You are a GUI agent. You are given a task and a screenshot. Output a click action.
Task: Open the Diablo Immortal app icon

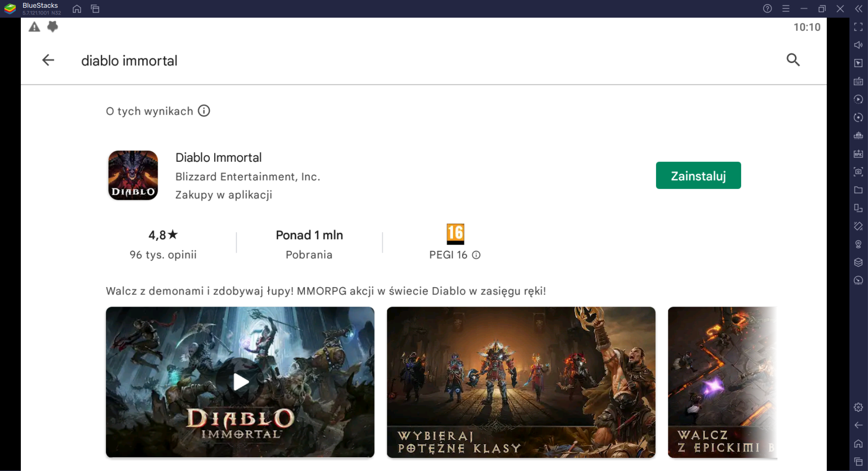click(x=133, y=175)
